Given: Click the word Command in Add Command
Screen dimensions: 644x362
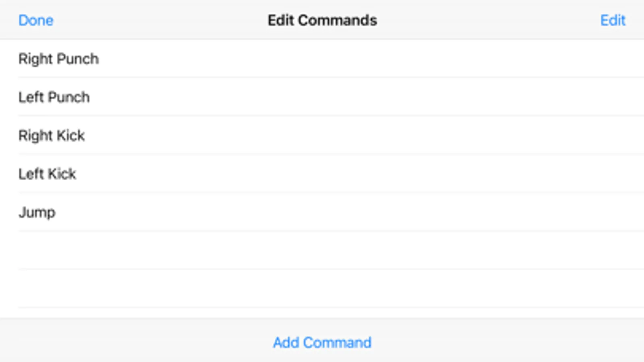Looking at the screenshot, I should [x=337, y=343].
